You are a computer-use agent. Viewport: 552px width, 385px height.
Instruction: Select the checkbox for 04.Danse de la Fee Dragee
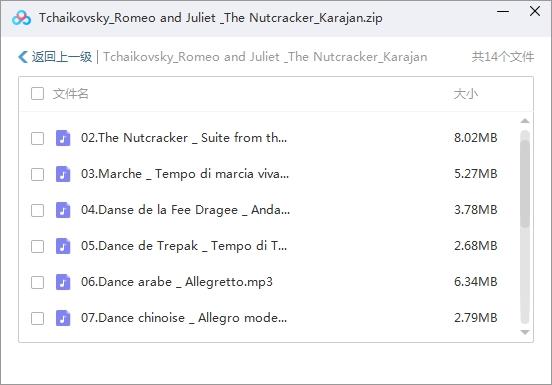37,210
